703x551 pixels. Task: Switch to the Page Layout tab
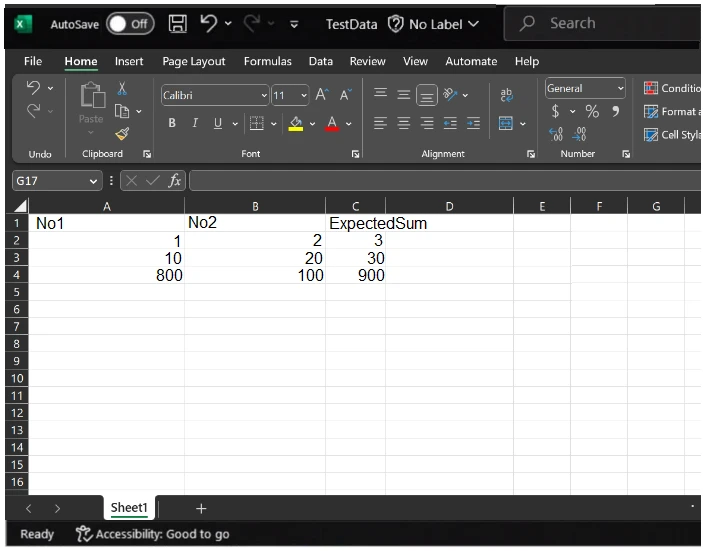click(x=194, y=61)
